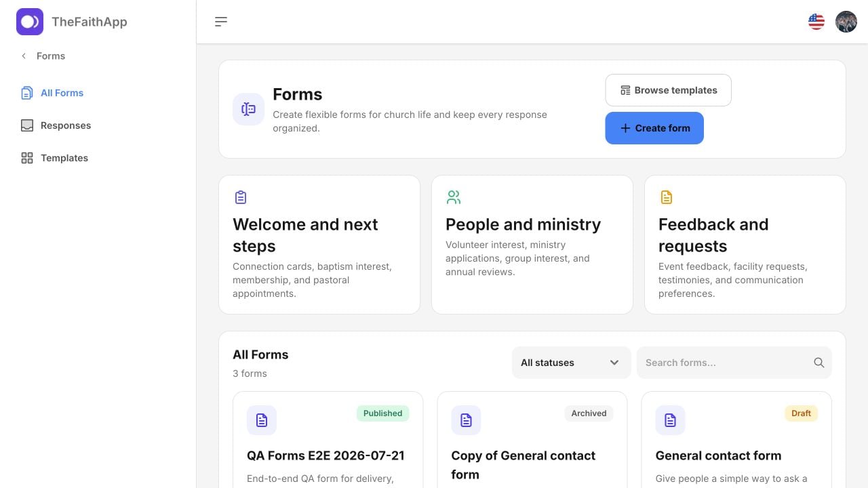Screen dimensions: 868x488
Task: Click the document icon in Feedback card
Action: [x=667, y=197]
